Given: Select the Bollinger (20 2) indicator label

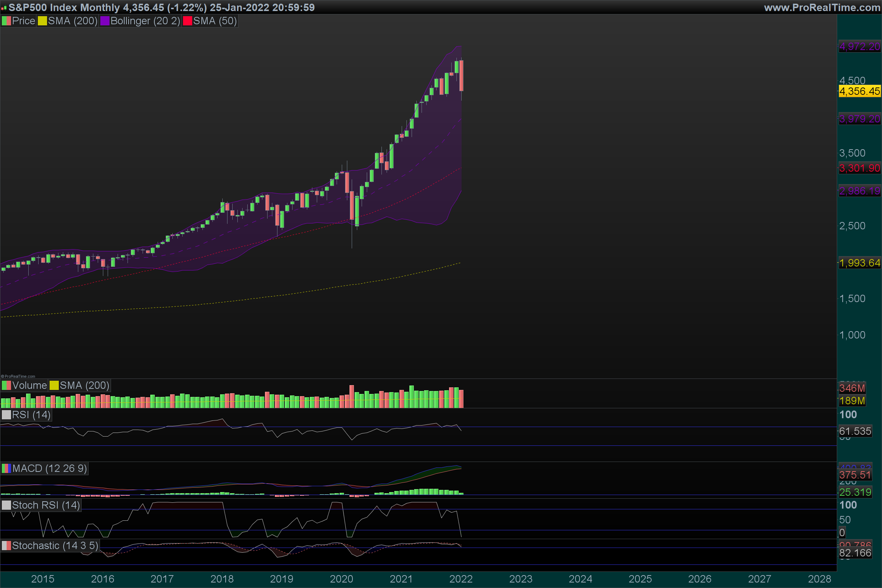Looking at the screenshot, I should click(145, 21).
